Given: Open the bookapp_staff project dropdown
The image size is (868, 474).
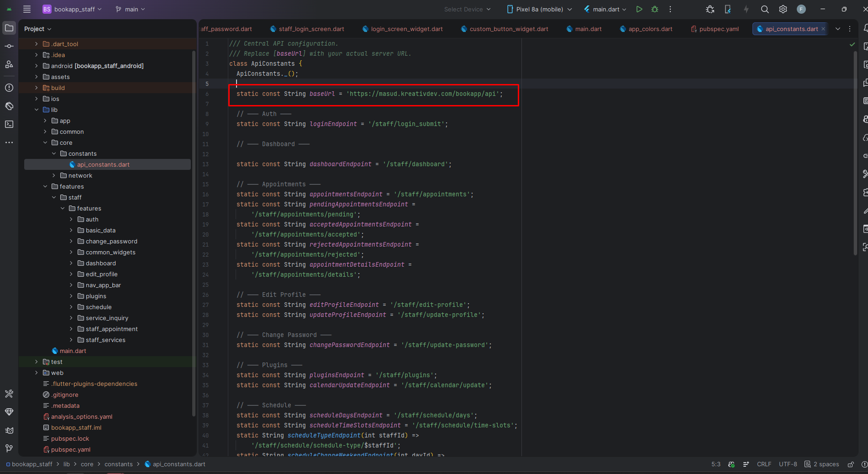Looking at the screenshot, I should click(72, 9).
